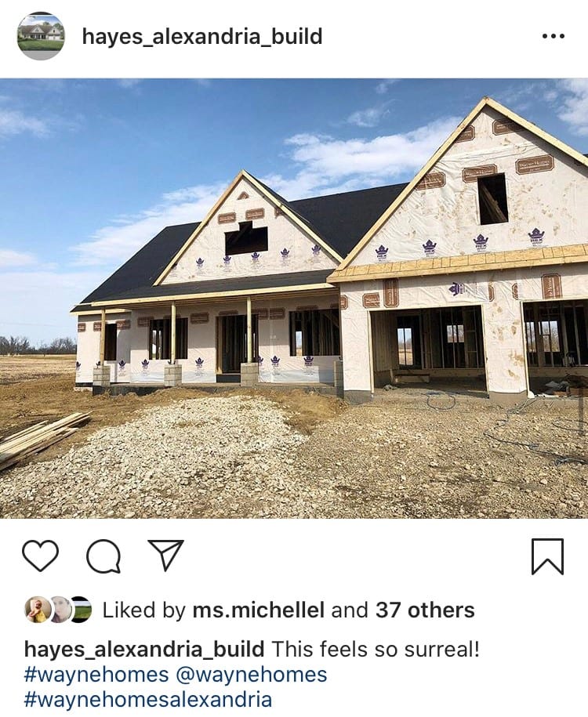Open the @waynehomes mention

coord(251,675)
